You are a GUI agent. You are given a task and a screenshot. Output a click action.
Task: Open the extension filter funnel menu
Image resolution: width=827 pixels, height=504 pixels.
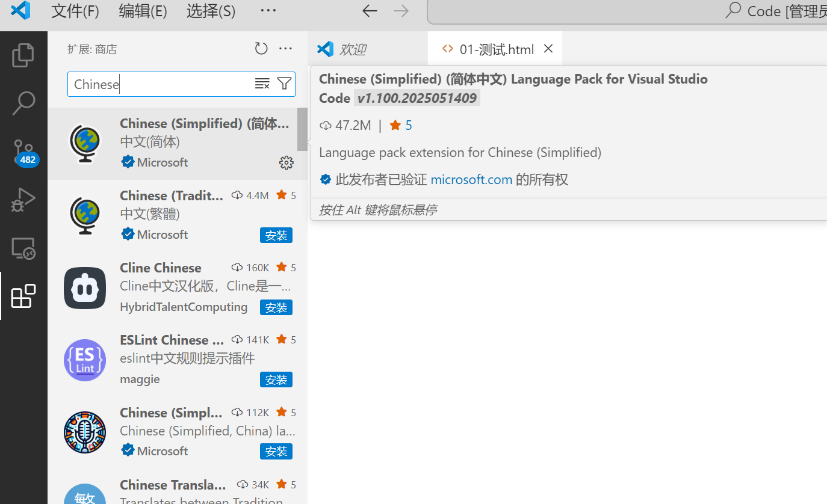(x=284, y=84)
